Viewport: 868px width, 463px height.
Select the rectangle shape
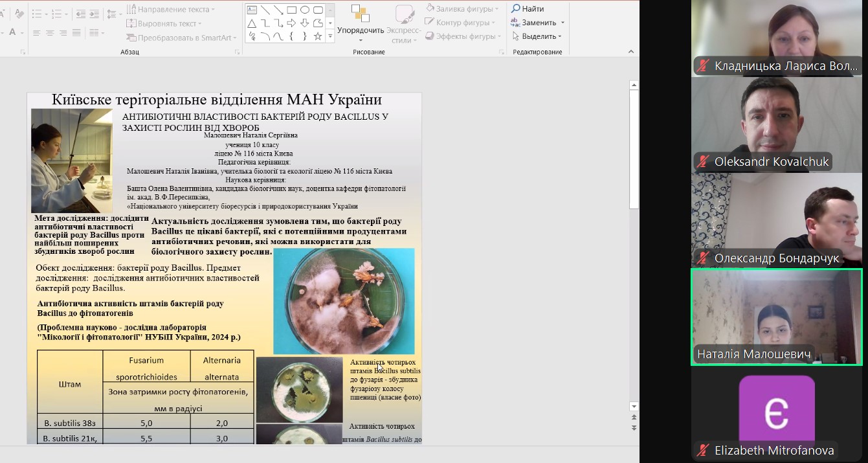coord(292,10)
